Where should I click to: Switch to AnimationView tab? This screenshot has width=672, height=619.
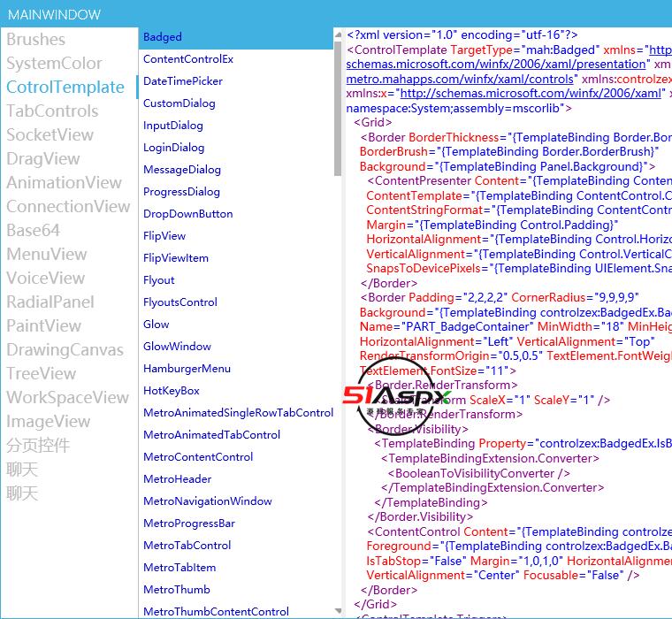[x=64, y=183]
